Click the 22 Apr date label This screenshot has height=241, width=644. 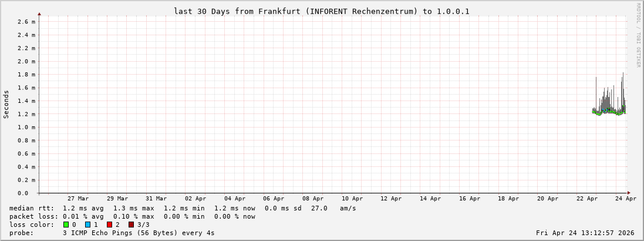[x=587, y=199]
